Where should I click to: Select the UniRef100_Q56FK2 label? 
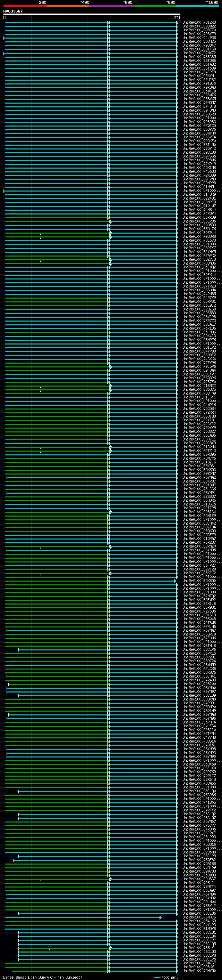(x=199, y=573)
